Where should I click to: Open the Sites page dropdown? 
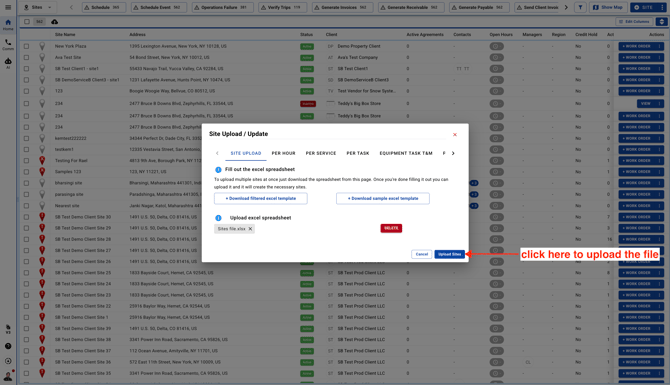tap(38, 7)
